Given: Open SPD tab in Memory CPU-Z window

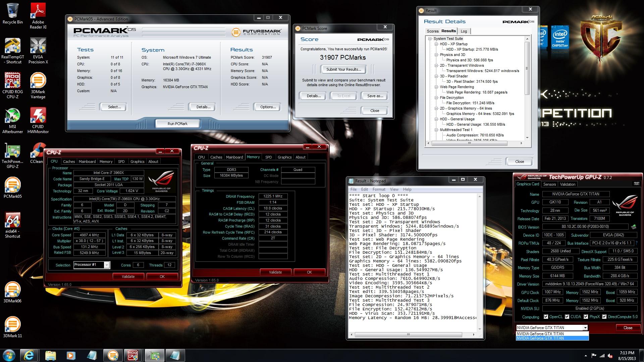Looking at the screenshot, I should (269, 157).
